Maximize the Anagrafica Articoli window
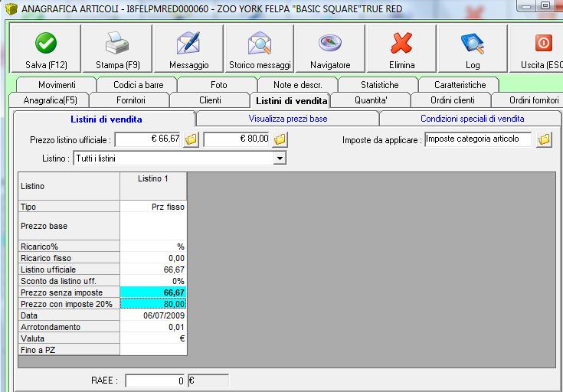Viewport: 563px width, 392px height. (x=545, y=5)
